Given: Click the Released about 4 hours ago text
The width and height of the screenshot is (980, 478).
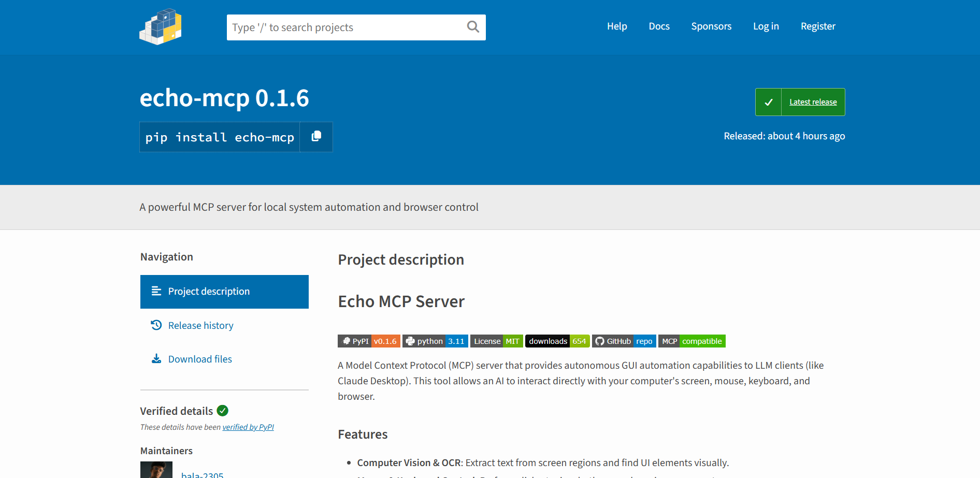Looking at the screenshot, I should coord(784,136).
